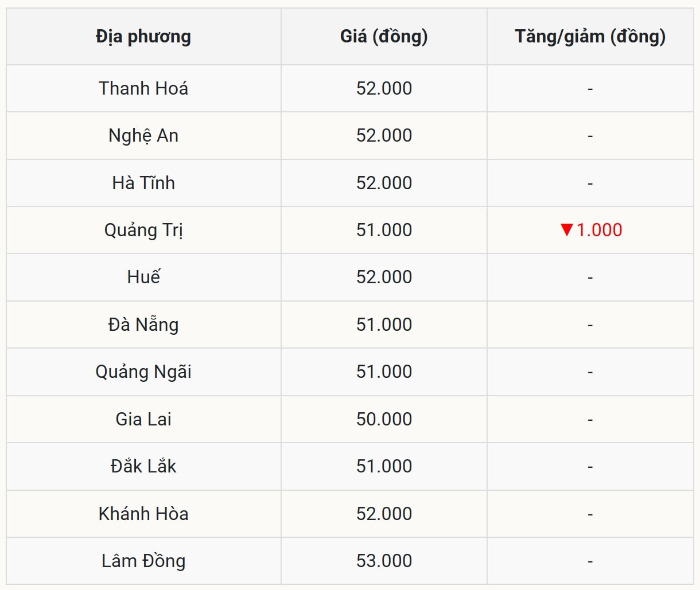Click the 50.000 price for Gia Lai
Viewport: 700px width, 590px height.
384,419
